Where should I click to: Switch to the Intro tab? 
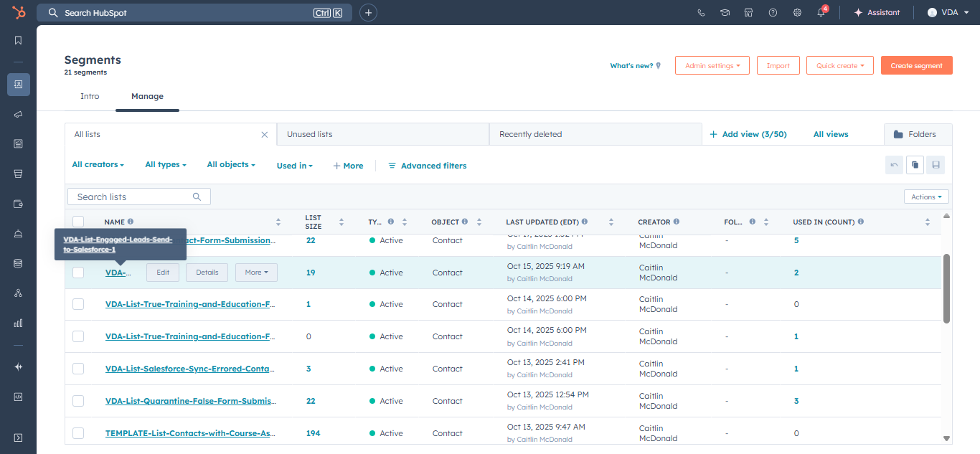coord(90,96)
